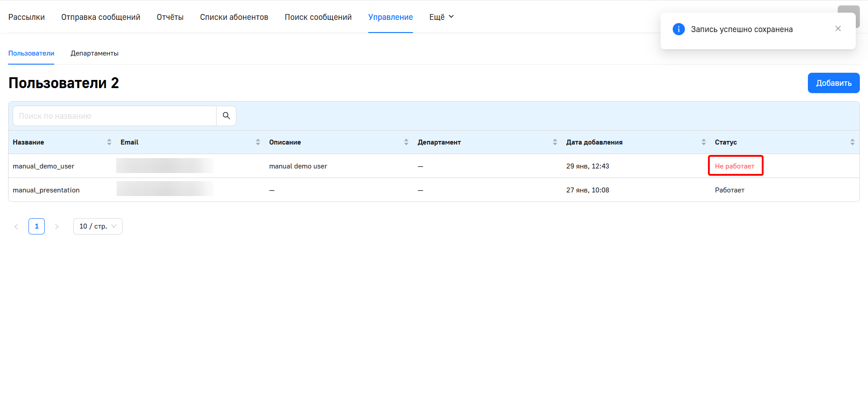Image resolution: width=868 pixels, height=412 pixels.
Task: Open Рассылки menu item
Action: point(27,17)
